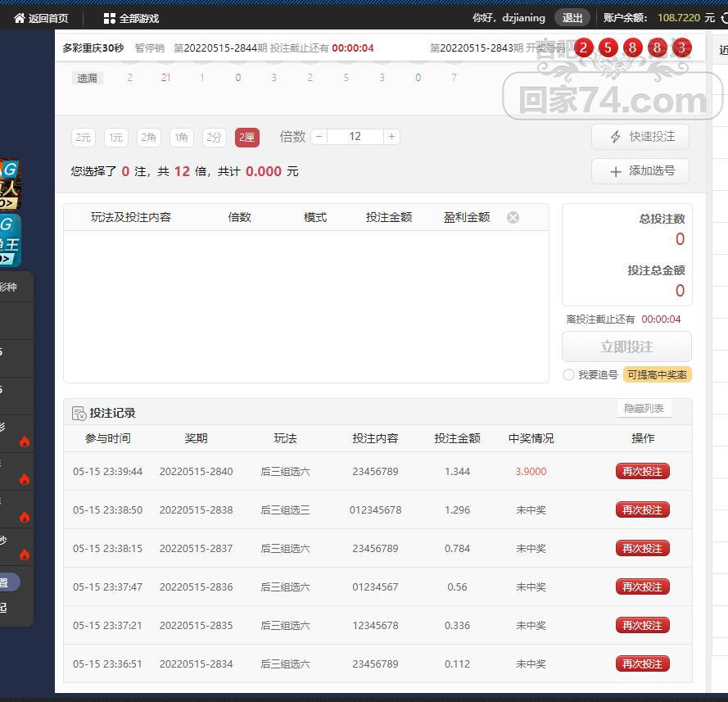Click 再次投注 for period 20220515-2834
The height and width of the screenshot is (702, 728).
coord(642,664)
